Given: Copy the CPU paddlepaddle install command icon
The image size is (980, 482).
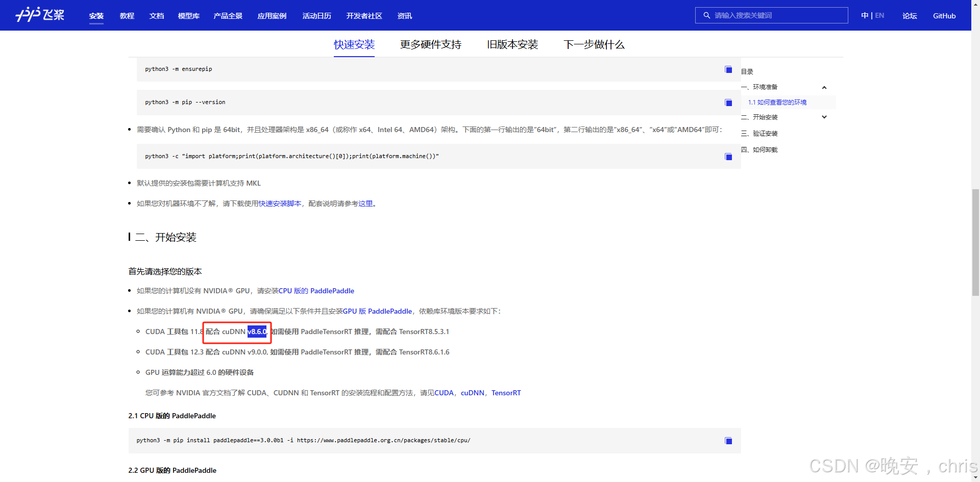Looking at the screenshot, I should pyautogui.click(x=727, y=441).
